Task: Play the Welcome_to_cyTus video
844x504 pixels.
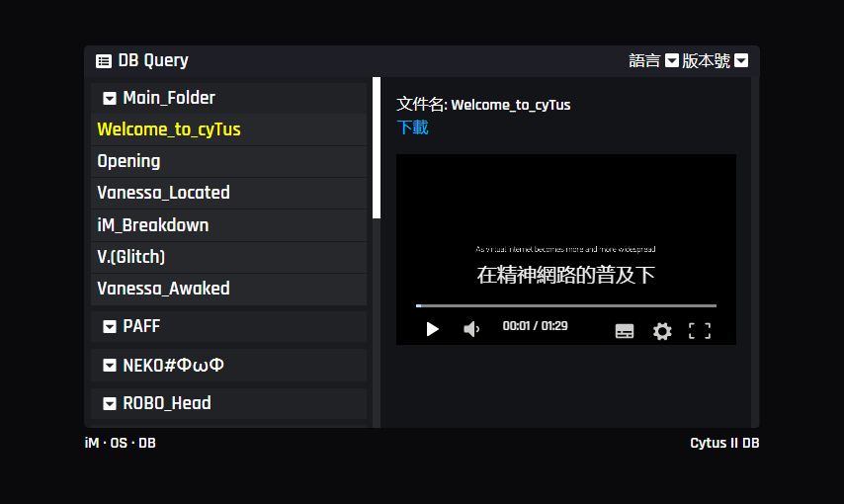Action: click(x=432, y=329)
